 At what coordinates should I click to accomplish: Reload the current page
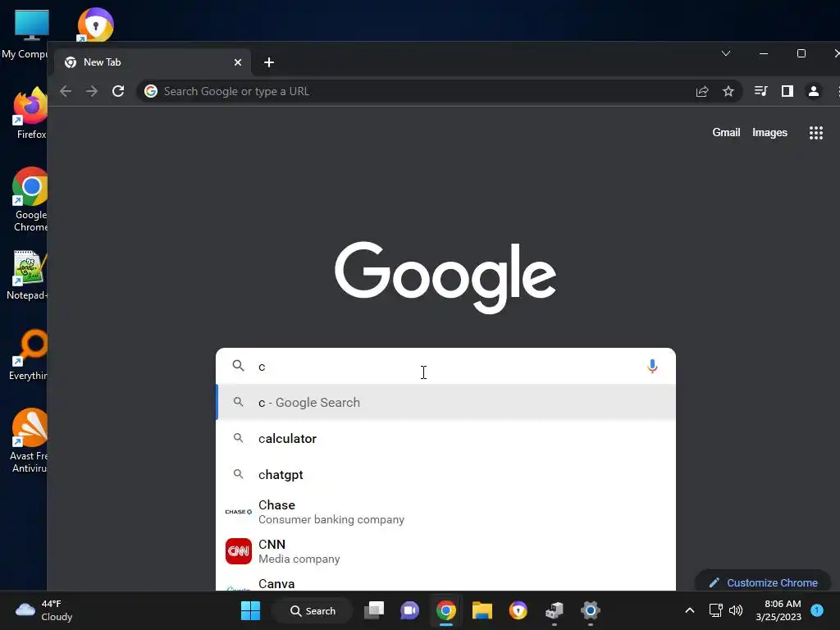tap(118, 91)
